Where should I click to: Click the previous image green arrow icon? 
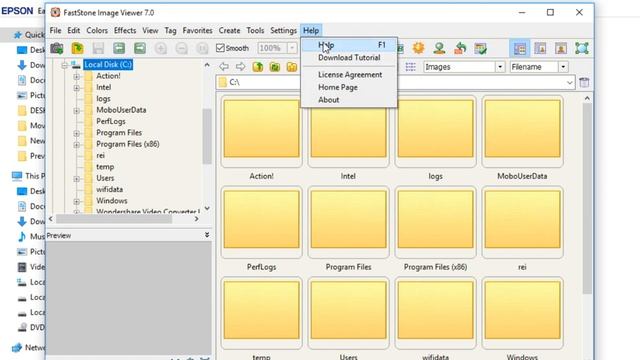coord(119,48)
